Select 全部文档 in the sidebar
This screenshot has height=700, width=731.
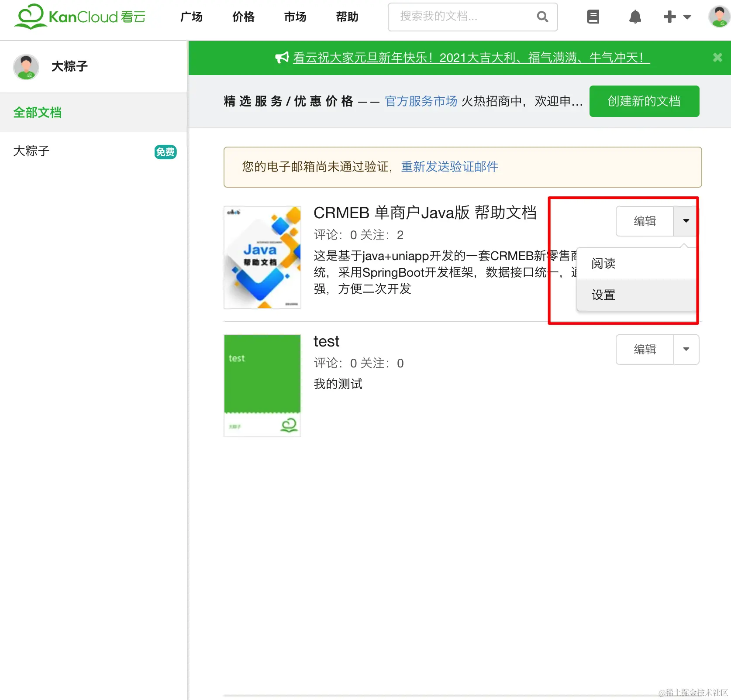point(93,113)
